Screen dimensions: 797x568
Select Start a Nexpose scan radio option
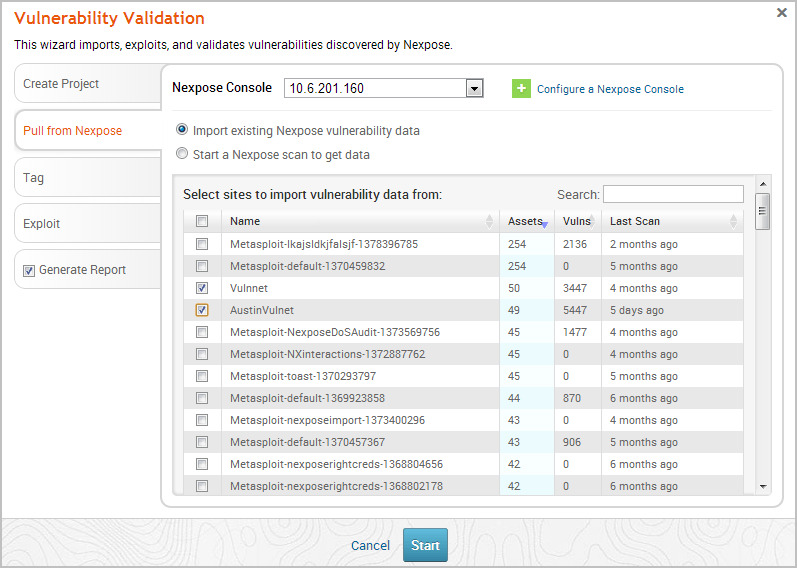[x=182, y=155]
